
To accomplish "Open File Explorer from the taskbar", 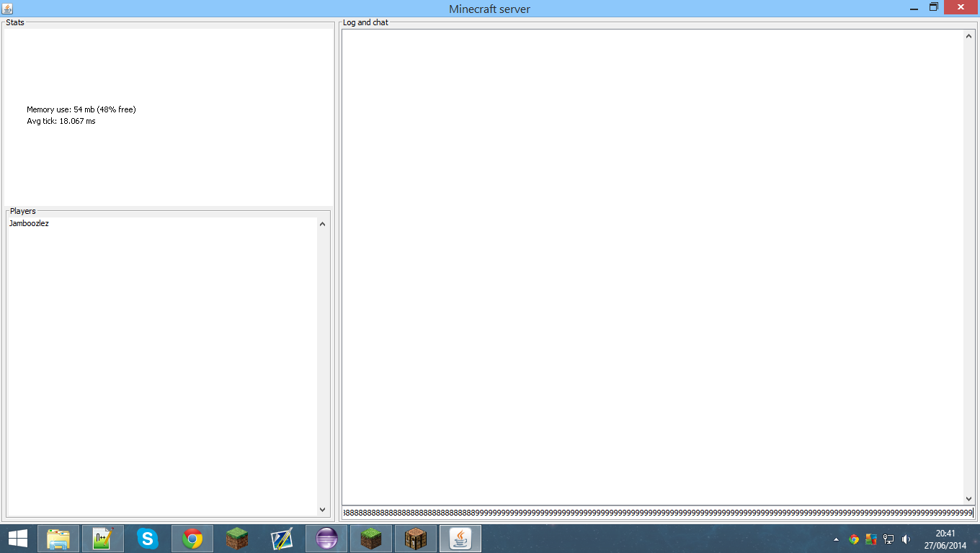I will point(58,539).
